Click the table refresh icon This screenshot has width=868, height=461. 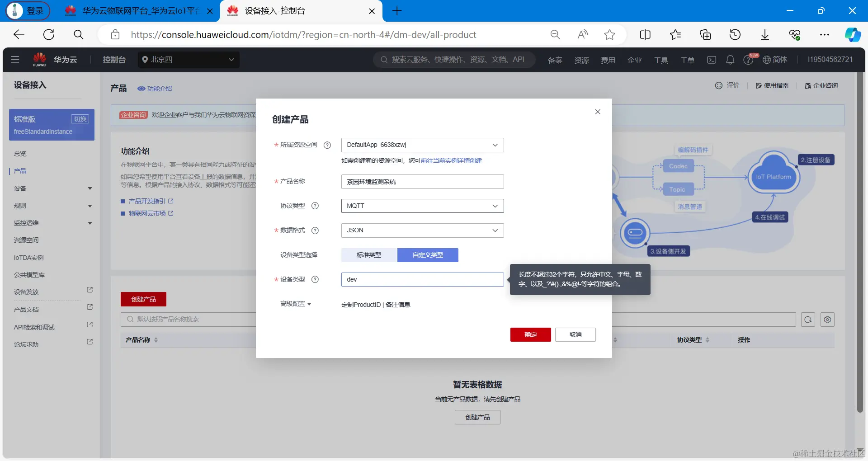(x=808, y=320)
